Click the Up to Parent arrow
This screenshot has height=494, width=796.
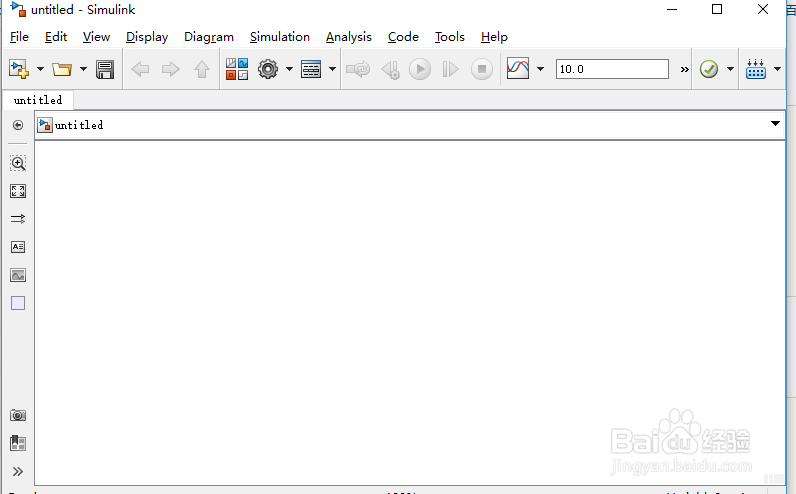(x=202, y=69)
